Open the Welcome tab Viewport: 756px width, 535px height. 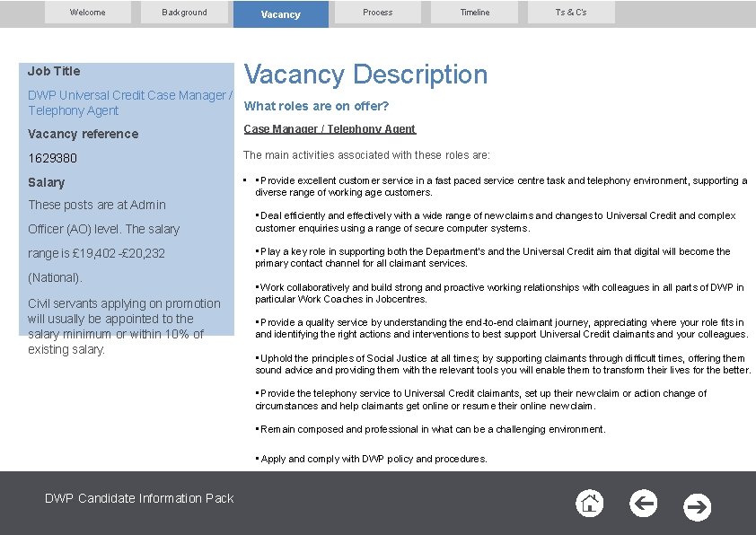pyautogui.click(x=88, y=13)
